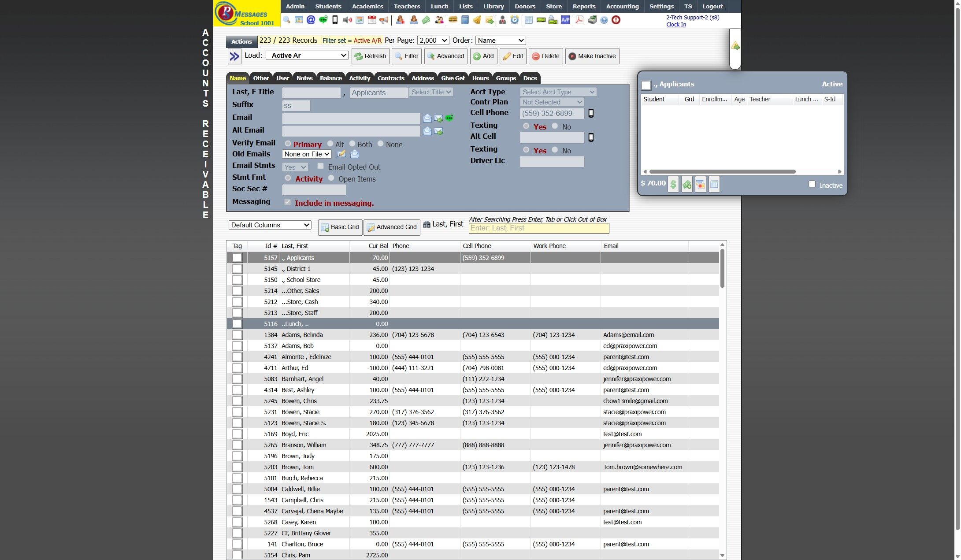Check the Inactive checkbox in account panel
The image size is (961, 560).
812,184
